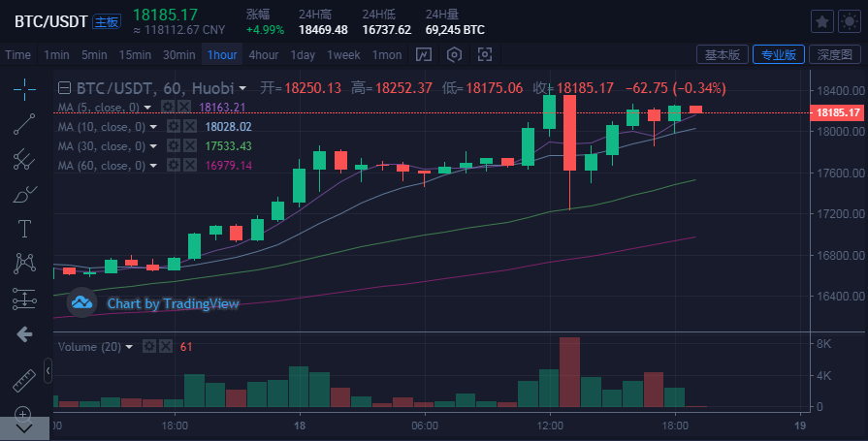Toggle light theme with sun icon
The height and width of the screenshot is (441, 868).
[x=849, y=21]
